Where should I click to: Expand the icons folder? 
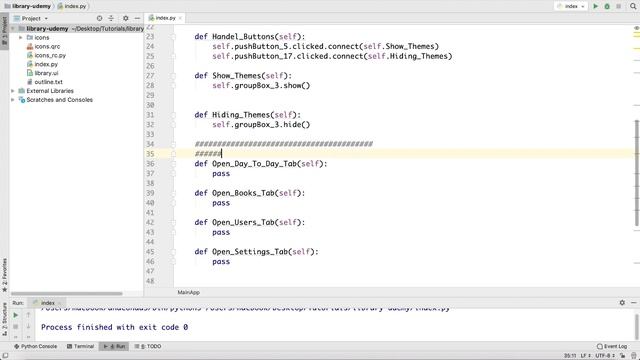[21, 38]
